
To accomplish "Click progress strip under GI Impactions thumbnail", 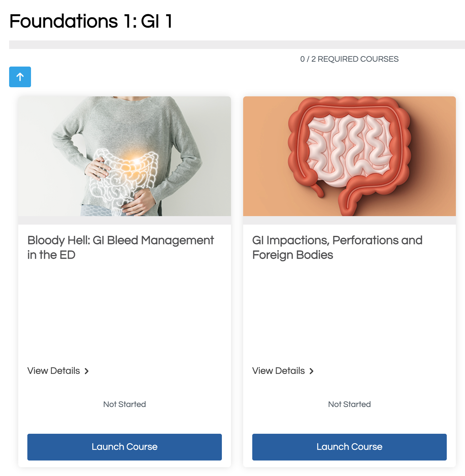I will tap(350, 220).
